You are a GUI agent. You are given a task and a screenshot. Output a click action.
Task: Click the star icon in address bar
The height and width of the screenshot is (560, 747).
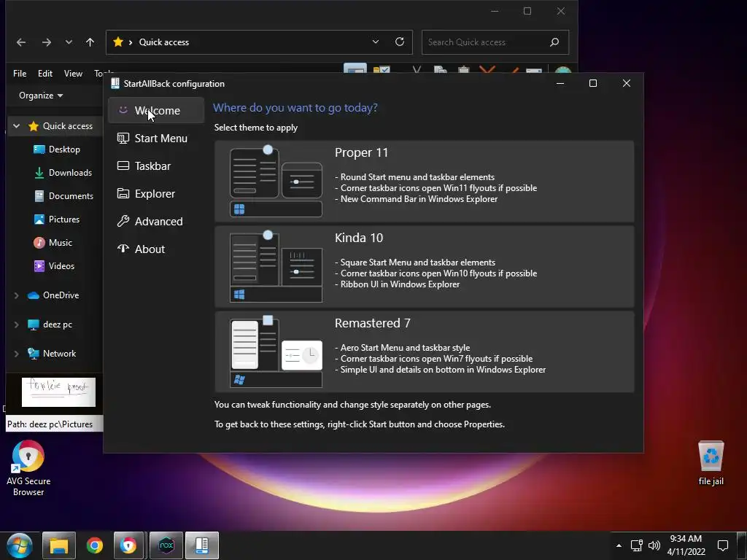coord(118,42)
